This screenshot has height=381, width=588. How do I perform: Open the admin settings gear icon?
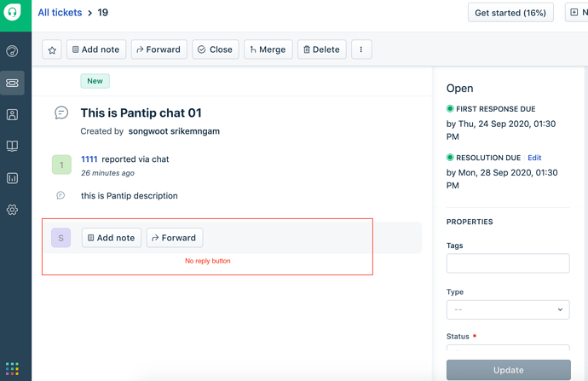(12, 210)
